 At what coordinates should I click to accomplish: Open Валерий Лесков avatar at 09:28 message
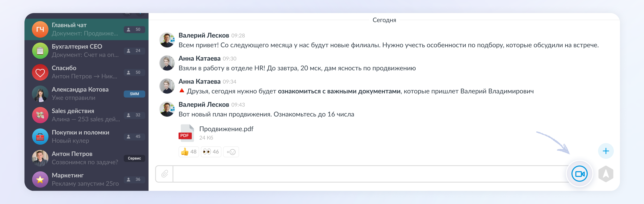167,40
